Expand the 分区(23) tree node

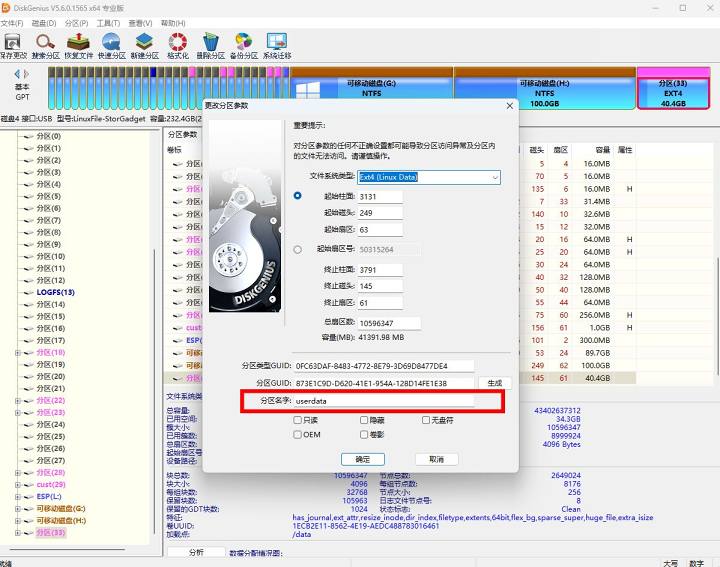pyautogui.click(x=17, y=413)
